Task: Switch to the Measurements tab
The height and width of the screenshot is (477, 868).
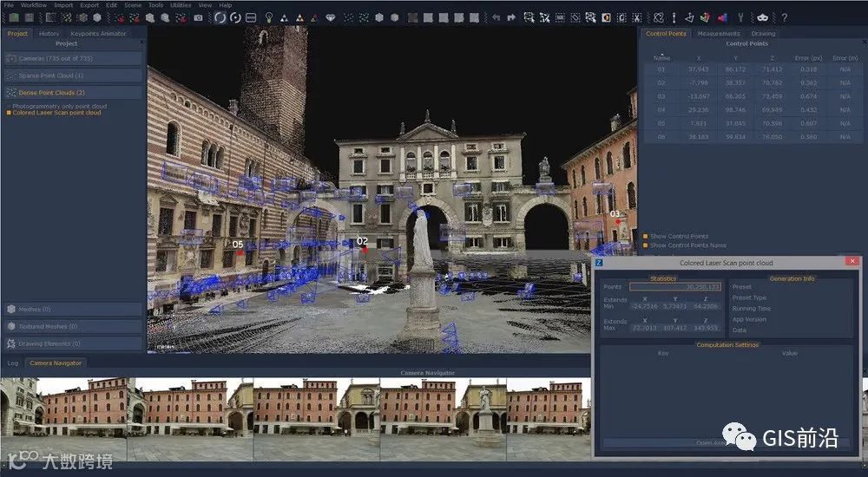Action: point(718,34)
